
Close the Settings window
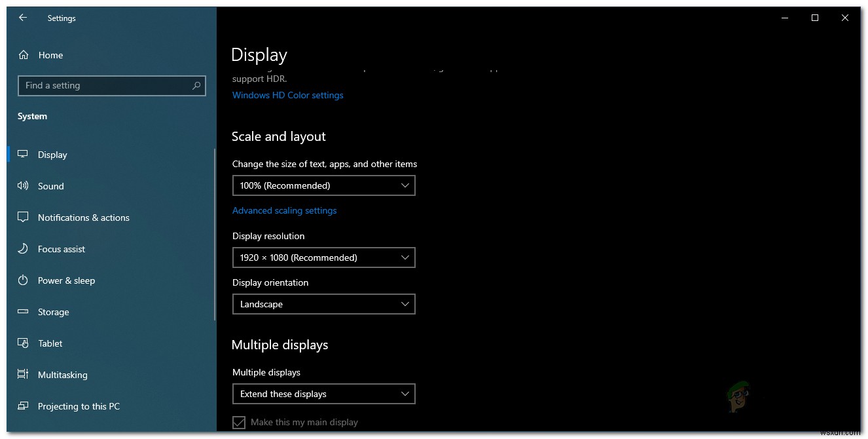[845, 18]
